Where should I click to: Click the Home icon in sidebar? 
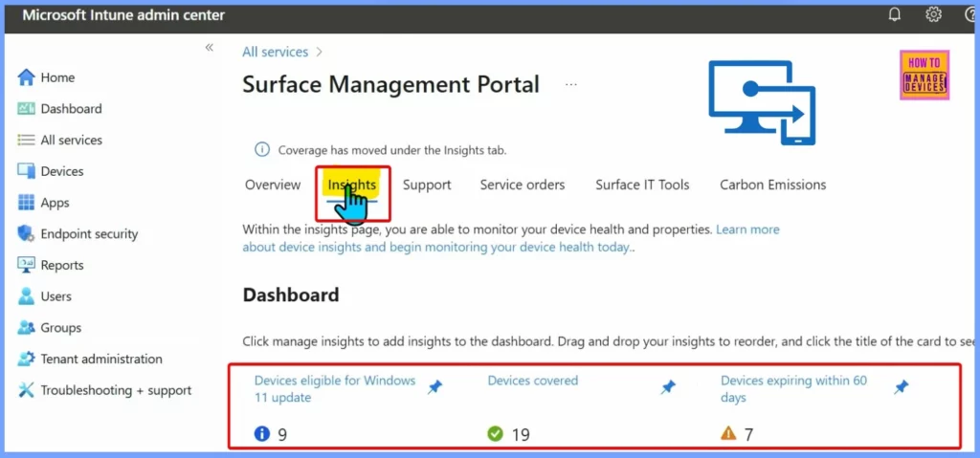click(26, 77)
